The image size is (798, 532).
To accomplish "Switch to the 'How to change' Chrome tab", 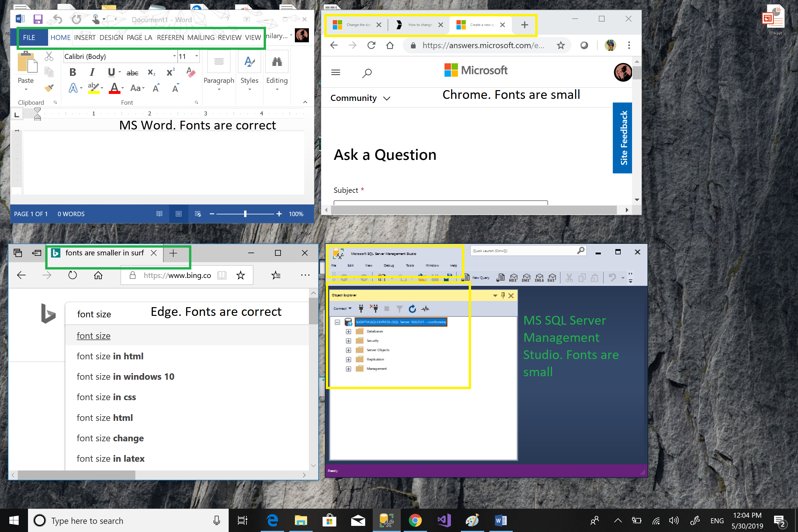I will tap(420, 25).
